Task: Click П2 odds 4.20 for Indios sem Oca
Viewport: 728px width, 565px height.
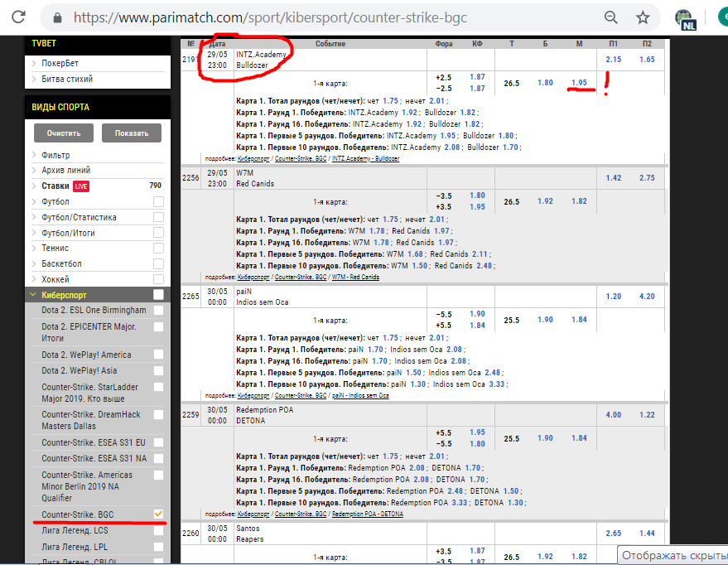Action: [647, 297]
